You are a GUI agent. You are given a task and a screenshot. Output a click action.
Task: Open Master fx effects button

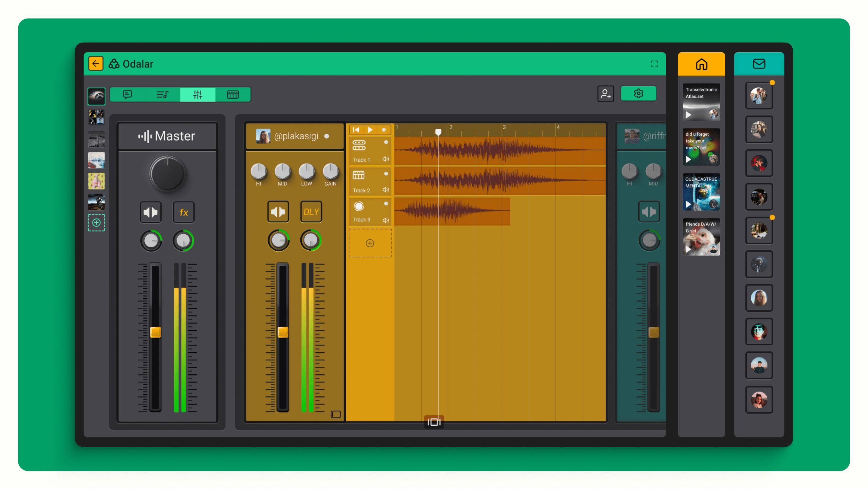point(184,212)
